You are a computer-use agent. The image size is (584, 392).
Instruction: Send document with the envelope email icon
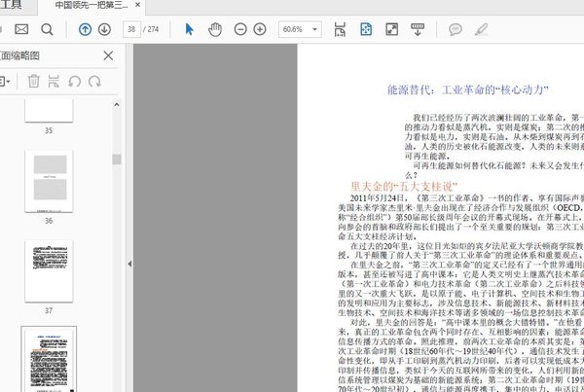click(x=20, y=30)
